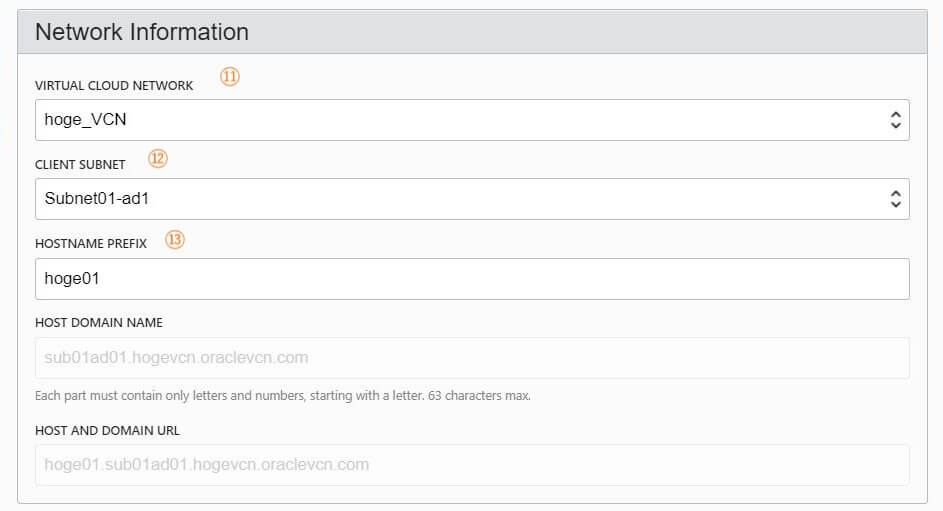943x511 pixels.
Task: Click the circled number 11 annotation
Action: pyautogui.click(x=230, y=76)
